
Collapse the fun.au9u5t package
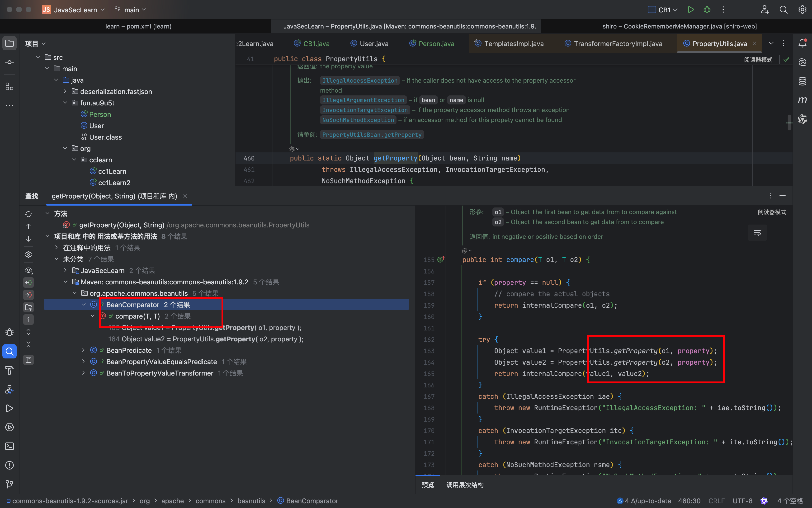[65, 103]
